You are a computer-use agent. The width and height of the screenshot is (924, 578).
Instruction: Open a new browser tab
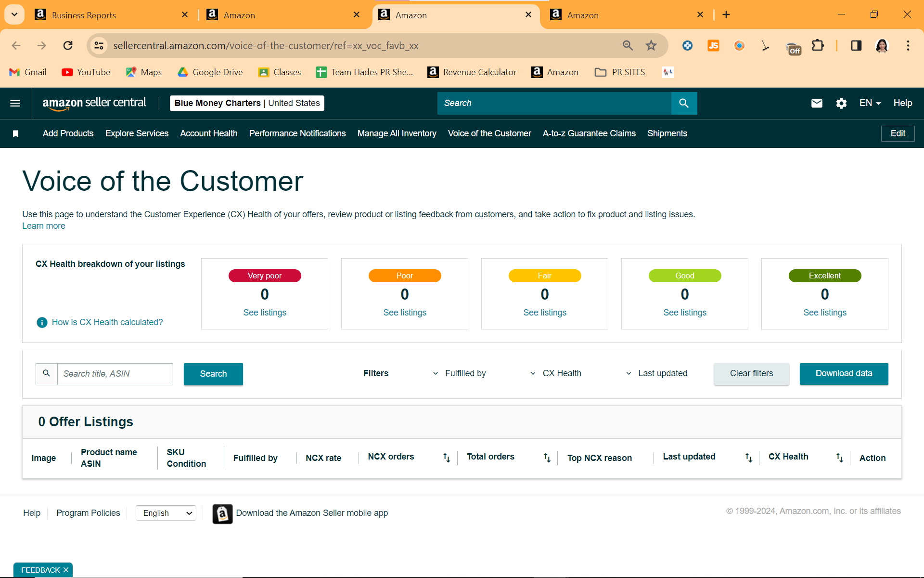click(x=726, y=15)
